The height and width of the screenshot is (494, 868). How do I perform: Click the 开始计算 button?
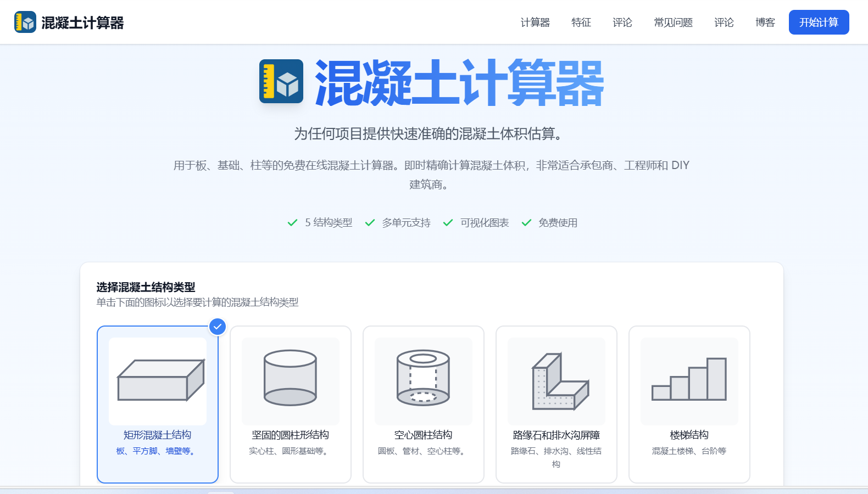(819, 23)
